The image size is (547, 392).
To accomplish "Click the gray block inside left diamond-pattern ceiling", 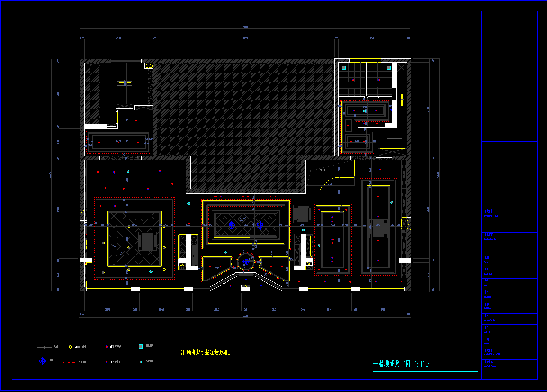I will [147, 241].
